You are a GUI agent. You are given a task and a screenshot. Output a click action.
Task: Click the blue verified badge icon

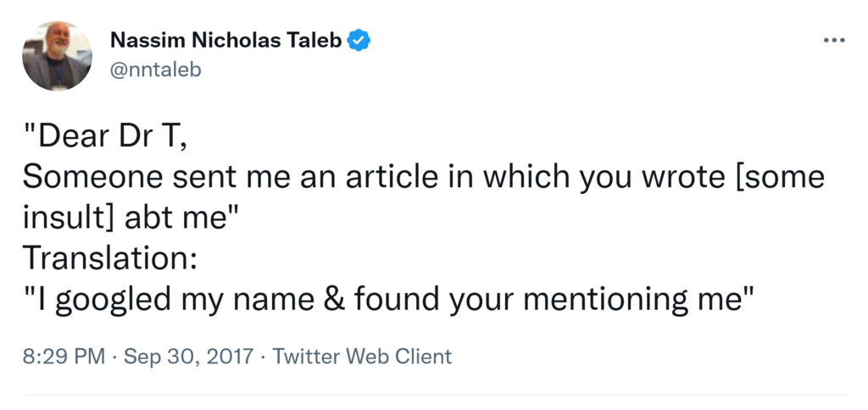(x=361, y=40)
